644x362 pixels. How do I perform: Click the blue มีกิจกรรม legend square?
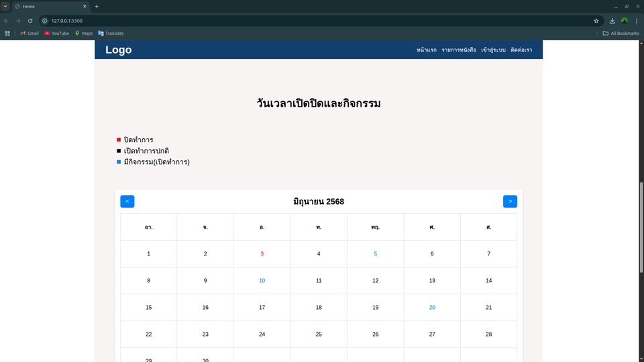(x=119, y=162)
